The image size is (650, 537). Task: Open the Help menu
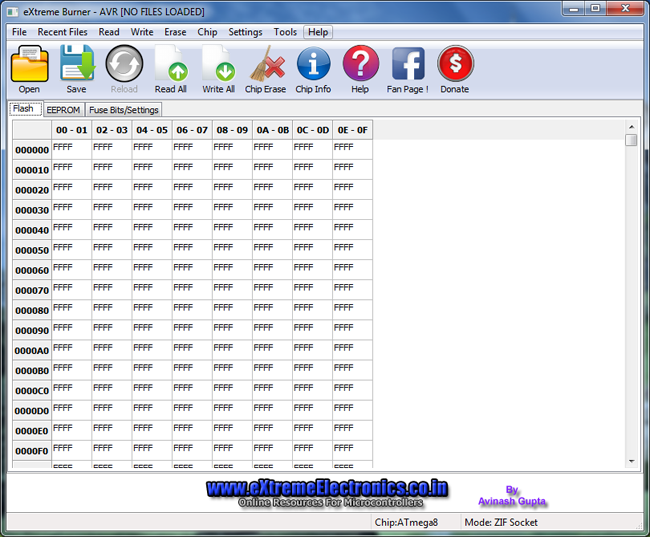click(x=318, y=32)
